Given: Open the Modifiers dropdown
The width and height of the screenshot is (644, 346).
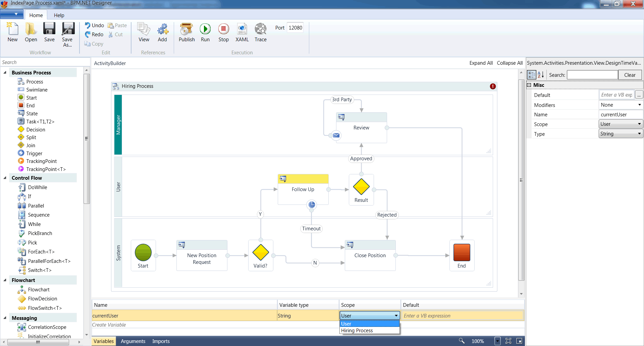Looking at the screenshot, I should 639,105.
